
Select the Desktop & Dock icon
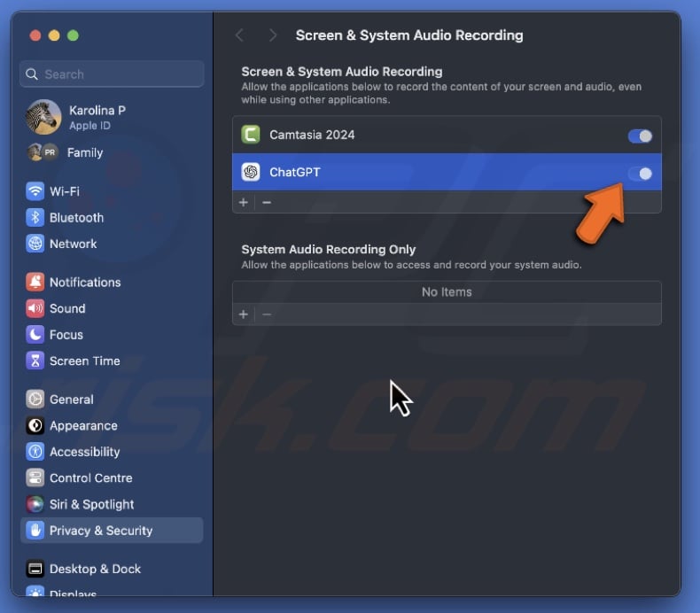coord(35,569)
